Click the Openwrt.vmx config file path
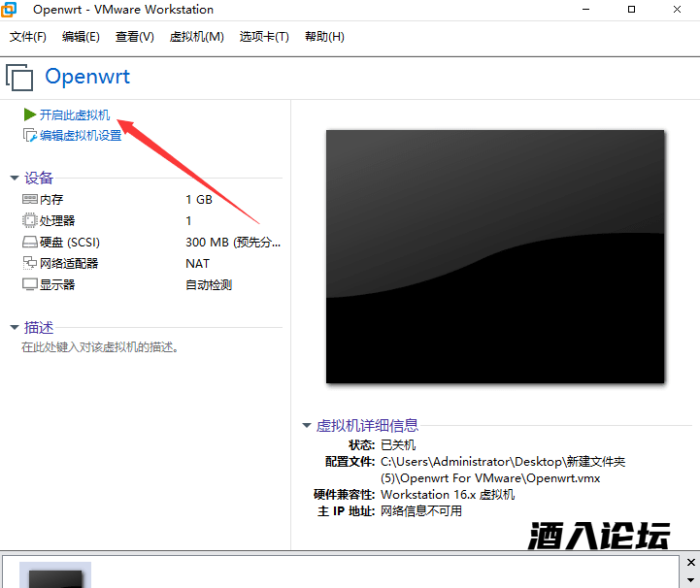 [503, 470]
